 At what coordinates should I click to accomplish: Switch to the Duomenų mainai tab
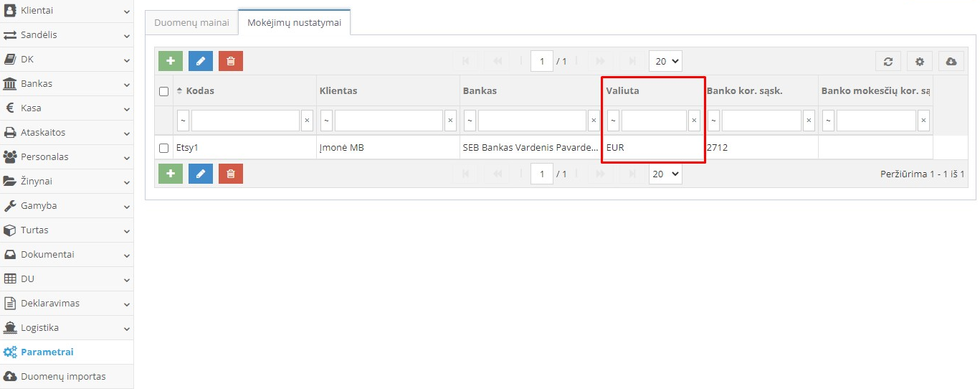[x=191, y=23]
